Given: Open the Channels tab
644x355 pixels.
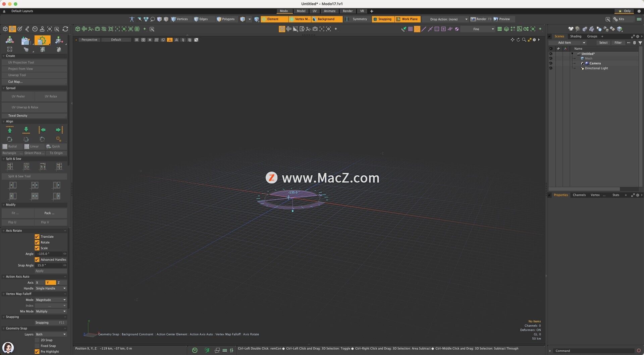Looking at the screenshot, I should 579,195.
